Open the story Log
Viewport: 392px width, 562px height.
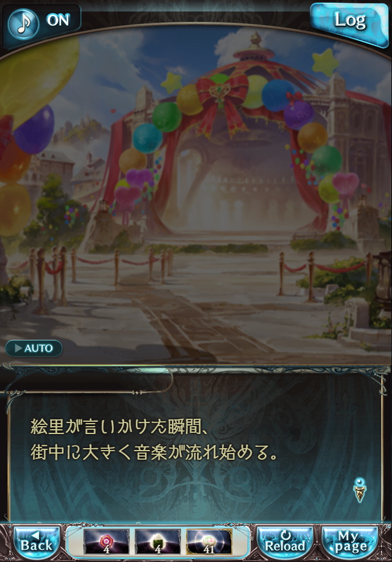point(349,23)
